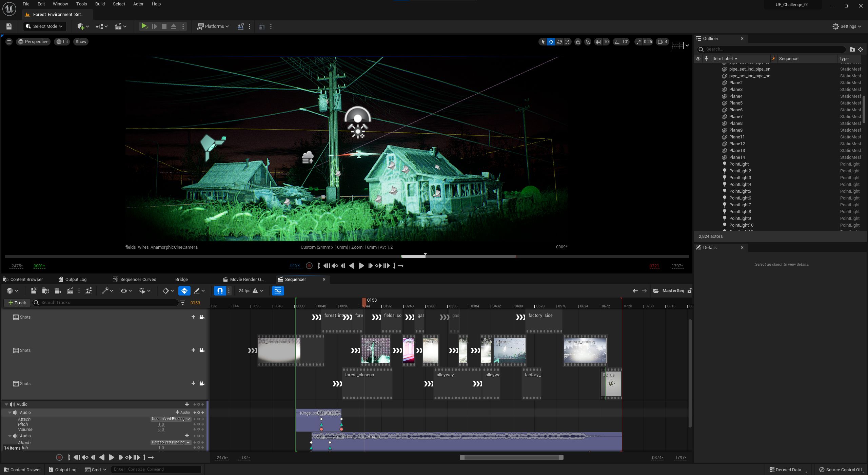The width and height of the screenshot is (868, 475).
Task: Click the scale transform tool icon
Action: [x=568, y=42]
